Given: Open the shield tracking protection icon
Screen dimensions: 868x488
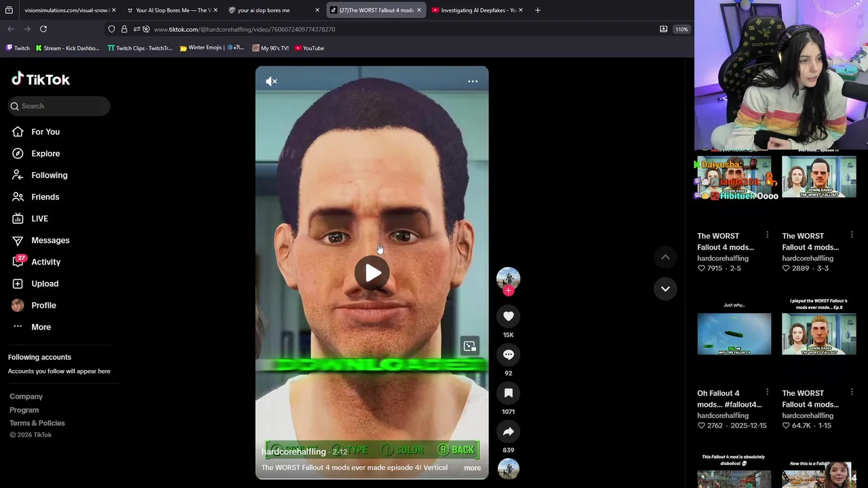Looking at the screenshot, I should coord(112,29).
